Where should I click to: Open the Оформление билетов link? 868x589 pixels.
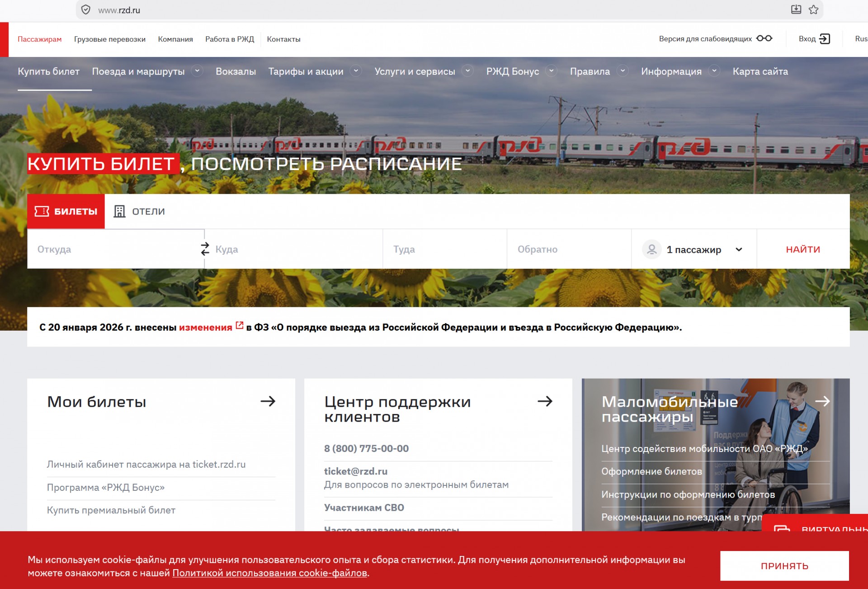651,471
